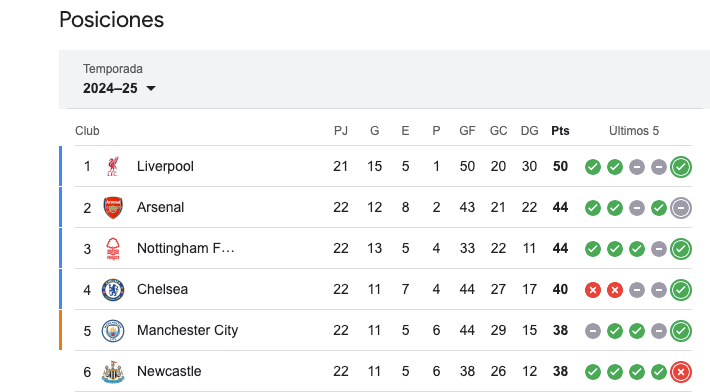
Task: Click the Club column header
Action: (87, 131)
